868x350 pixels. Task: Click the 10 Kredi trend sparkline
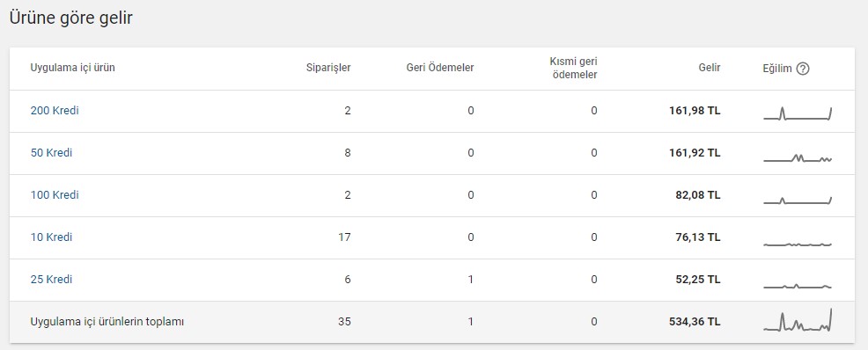[798, 244]
